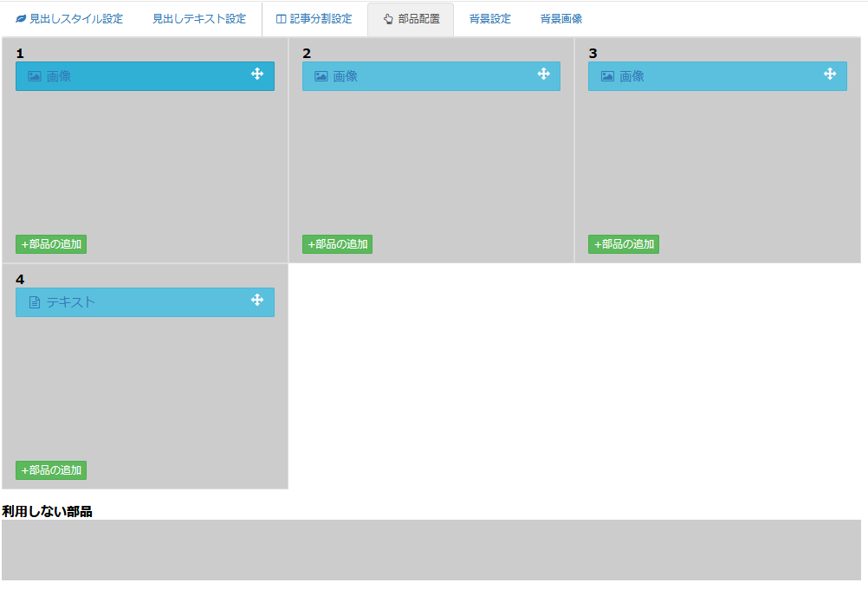The height and width of the screenshot is (589, 868).
Task: Select the 部品配置 tab
Action: tap(411, 19)
